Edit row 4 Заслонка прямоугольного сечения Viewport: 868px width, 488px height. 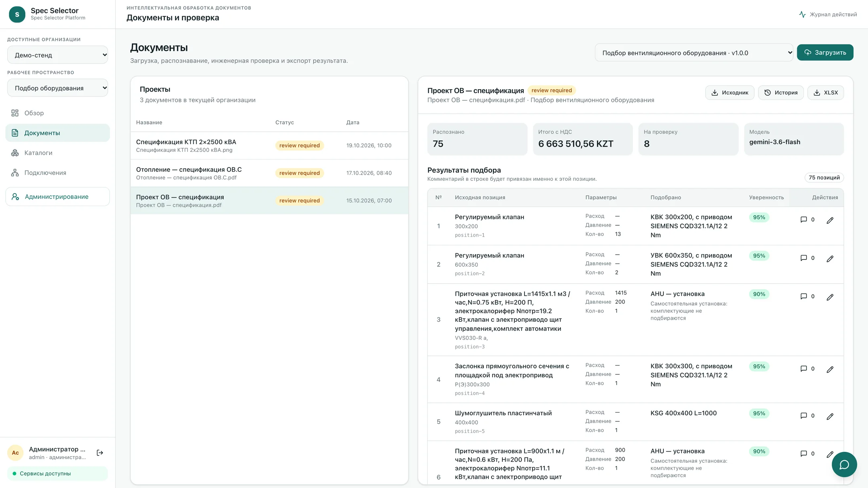(x=830, y=369)
